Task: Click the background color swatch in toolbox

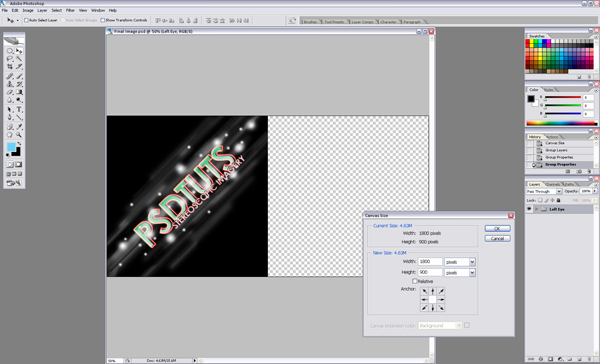Action: 17,152
